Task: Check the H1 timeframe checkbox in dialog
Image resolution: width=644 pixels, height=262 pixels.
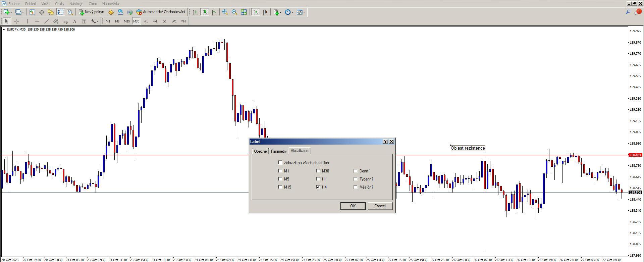Action: click(318, 179)
